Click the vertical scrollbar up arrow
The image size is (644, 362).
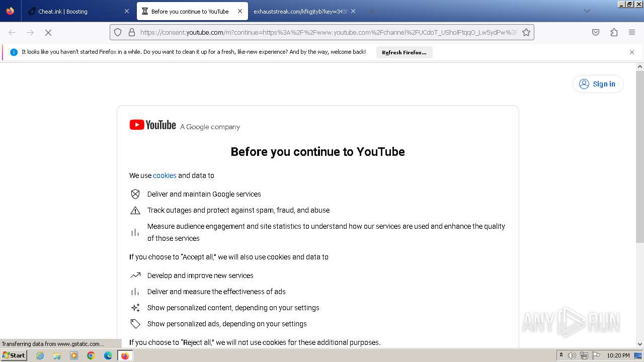640,66
